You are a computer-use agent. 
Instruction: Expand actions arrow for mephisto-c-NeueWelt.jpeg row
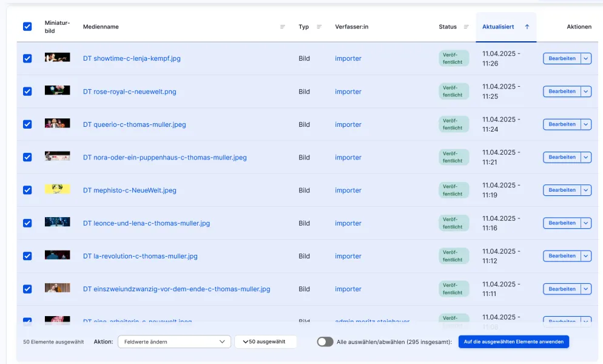tap(585, 190)
